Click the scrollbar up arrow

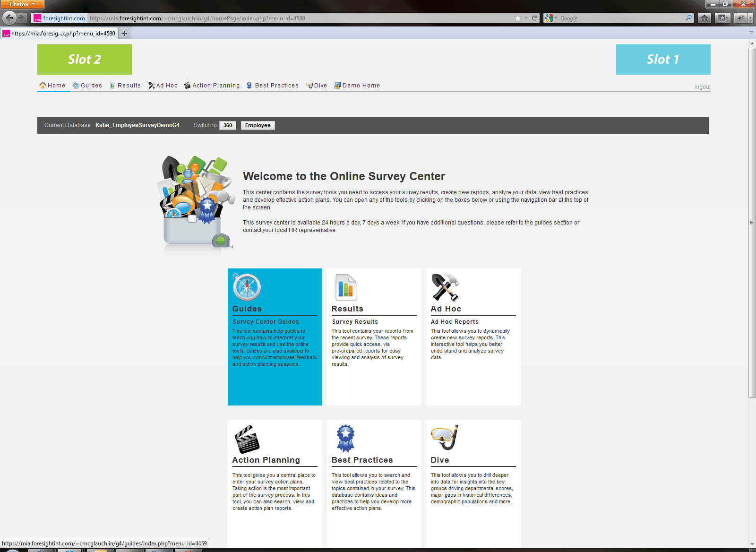pyautogui.click(x=752, y=43)
